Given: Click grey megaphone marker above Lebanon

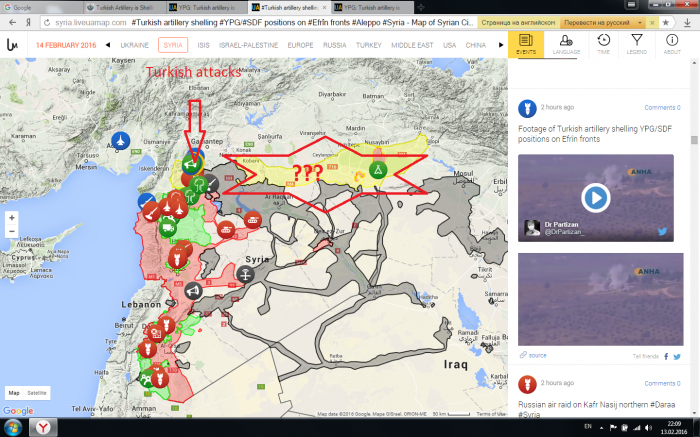Looking at the screenshot, I should click(193, 291).
